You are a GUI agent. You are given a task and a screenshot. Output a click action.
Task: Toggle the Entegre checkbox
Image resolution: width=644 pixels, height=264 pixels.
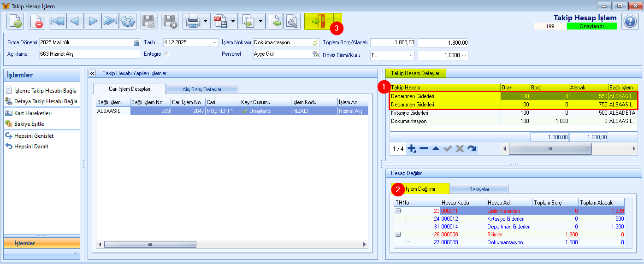[x=166, y=54]
